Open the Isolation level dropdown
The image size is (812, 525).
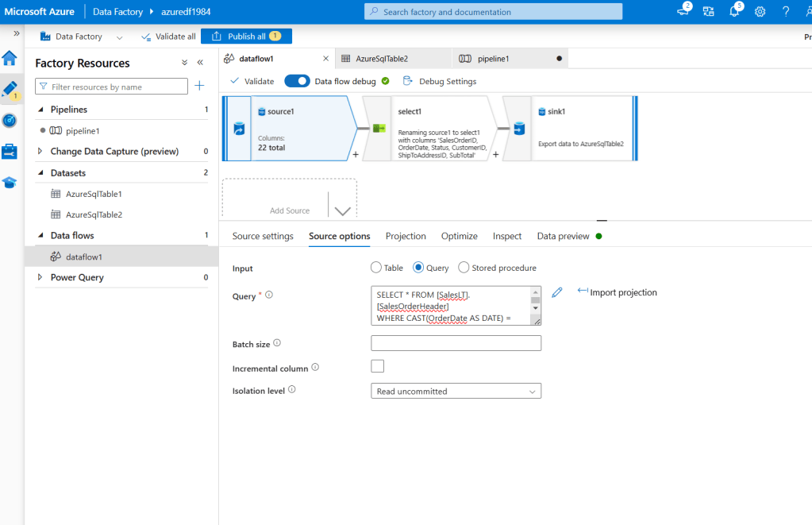tap(456, 391)
